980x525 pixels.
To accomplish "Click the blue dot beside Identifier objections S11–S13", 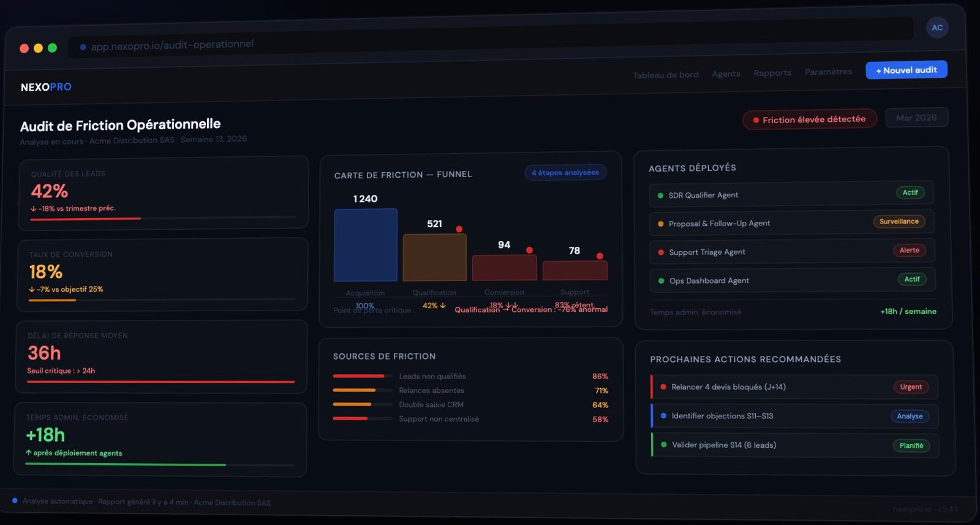I will (663, 416).
